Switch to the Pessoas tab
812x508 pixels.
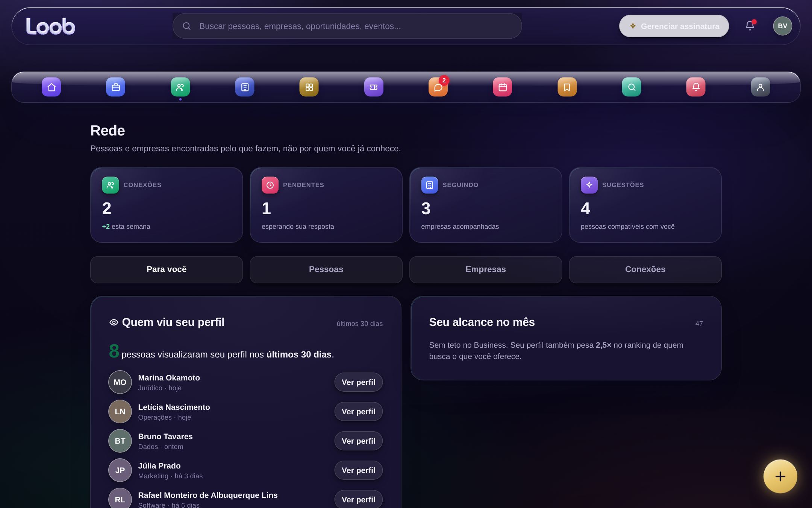(326, 269)
